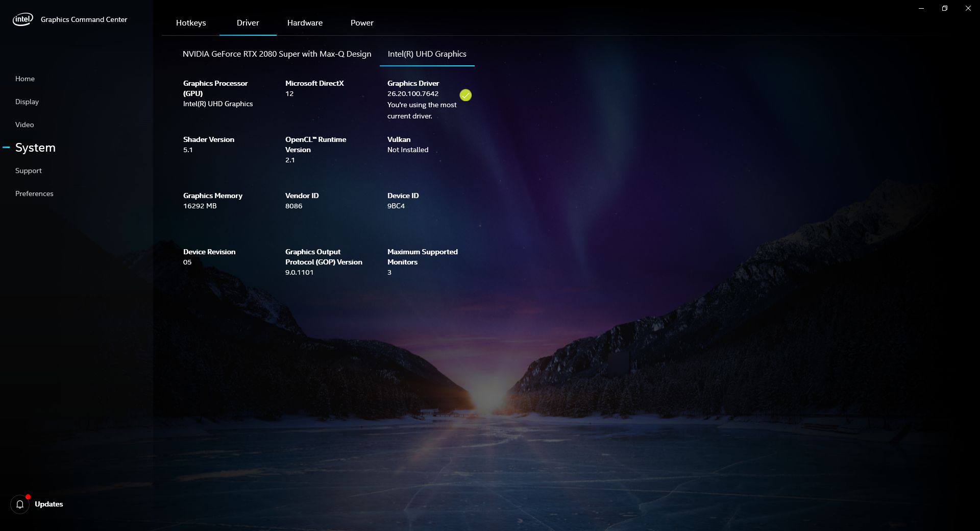Click the Vendor ID value 8086
The height and width of the screenshot is (531, 980).
pos(294,206)
